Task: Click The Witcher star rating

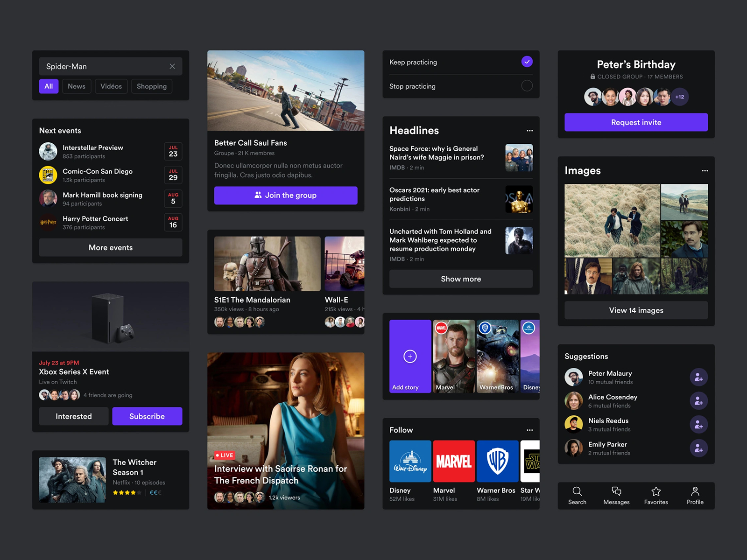Action: point(127,493)
